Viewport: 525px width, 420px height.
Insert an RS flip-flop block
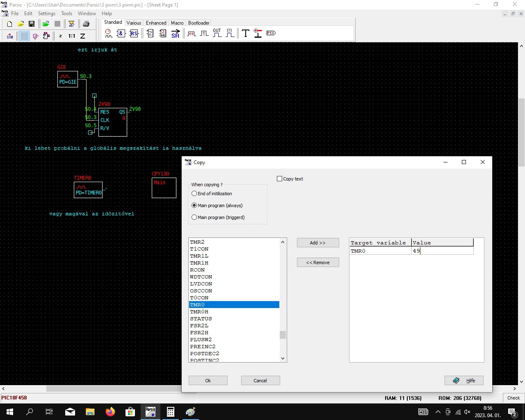pyautogui.click(x=134, y=34)
